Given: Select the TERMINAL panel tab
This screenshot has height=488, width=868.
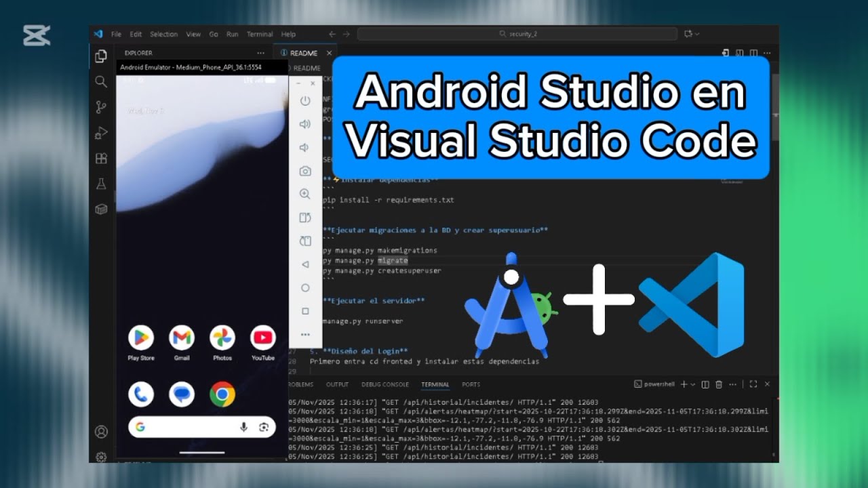Looking at the screenshot, I should 435,384.
